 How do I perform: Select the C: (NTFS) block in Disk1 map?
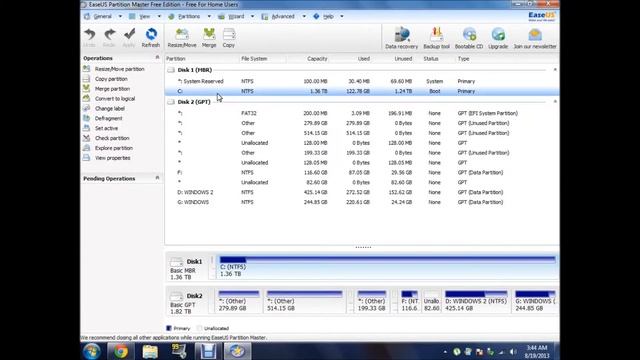point(387,267)
